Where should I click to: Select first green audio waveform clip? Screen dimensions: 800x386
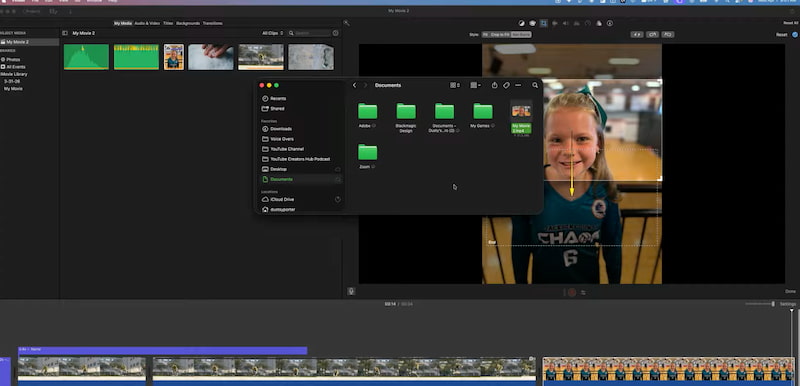coord(86,57)
